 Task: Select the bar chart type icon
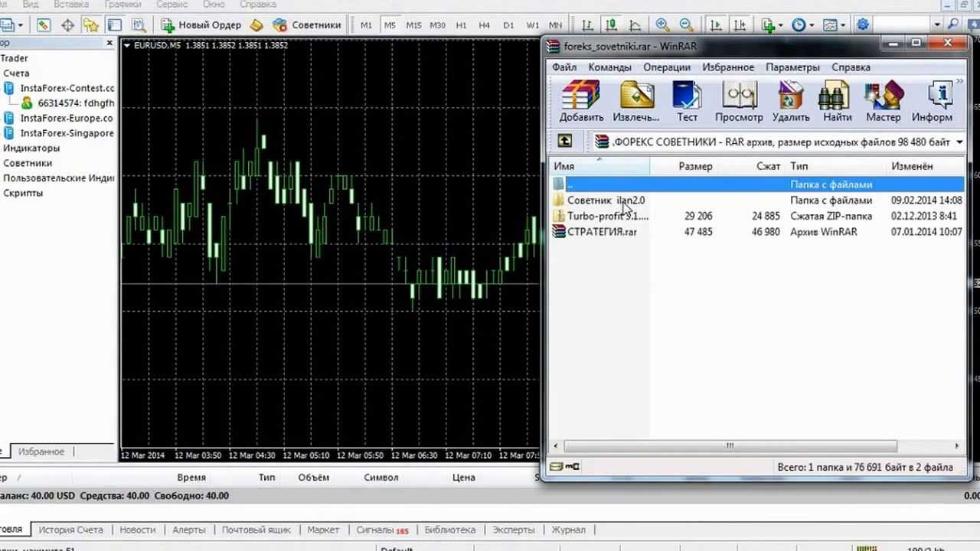(x=587, y=25)
